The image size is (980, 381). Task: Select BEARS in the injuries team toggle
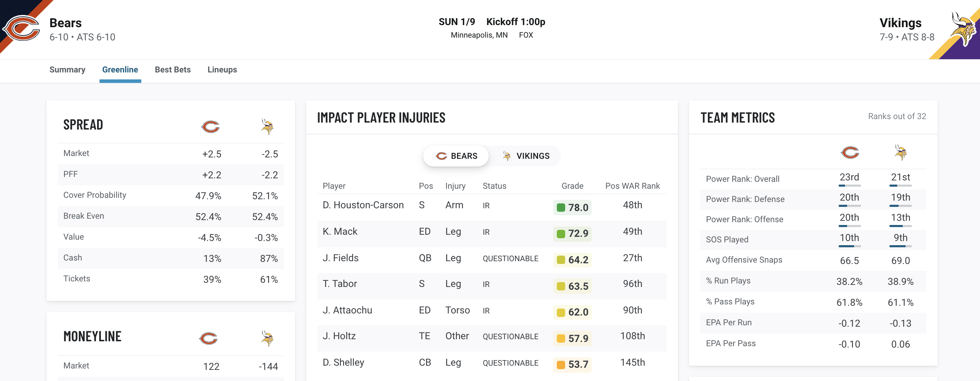tap(456, 156)
